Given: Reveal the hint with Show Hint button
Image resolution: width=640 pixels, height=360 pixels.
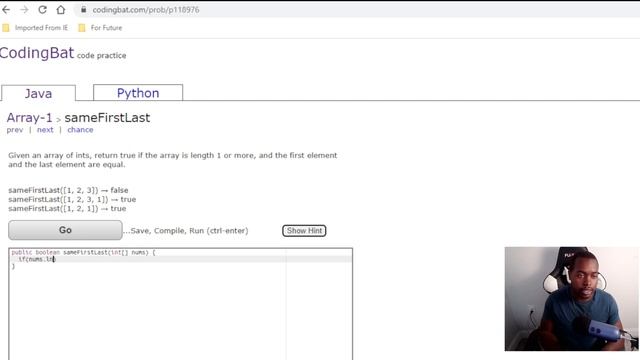Looking at the screenshot, I should (x=304, y=231).
